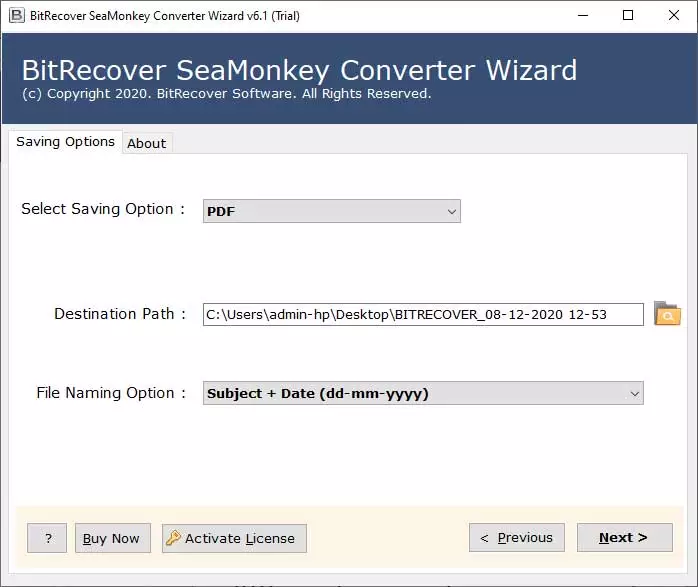698x587 pixels.
Task: Maximize the converter wizard window
Action: click(628, 16)
